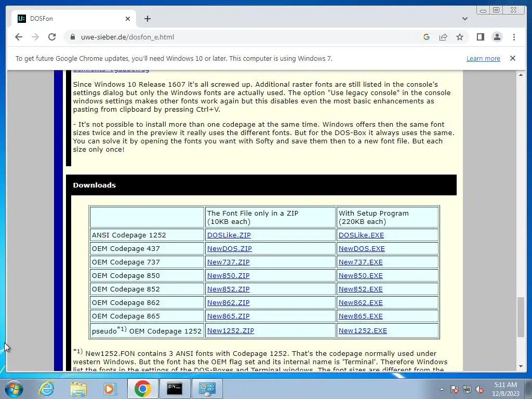Click the OEM Codepage 865 cell
This screenshot has height=399, width=532.
pos(147,316)
